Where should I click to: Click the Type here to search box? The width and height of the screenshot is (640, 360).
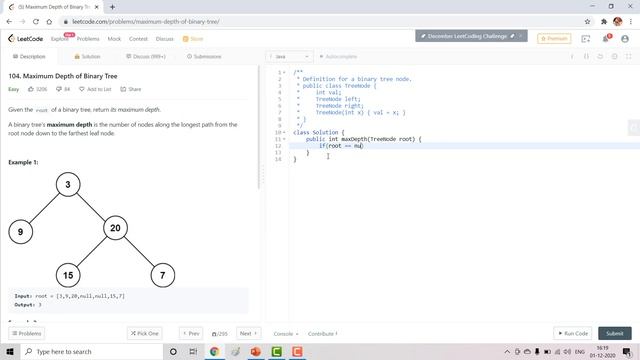pyautogui.click(x=91, y=351)
